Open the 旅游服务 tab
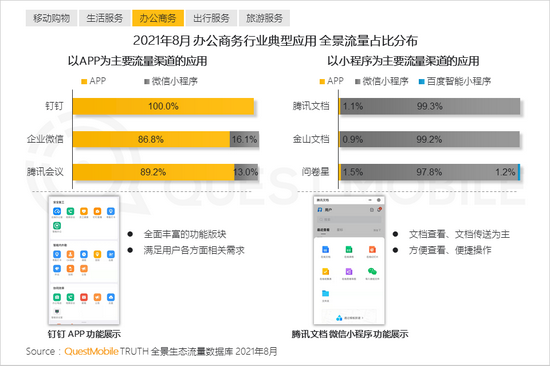Image resolution: width=550 pixels, height=366 pixels. click(264, 18)
